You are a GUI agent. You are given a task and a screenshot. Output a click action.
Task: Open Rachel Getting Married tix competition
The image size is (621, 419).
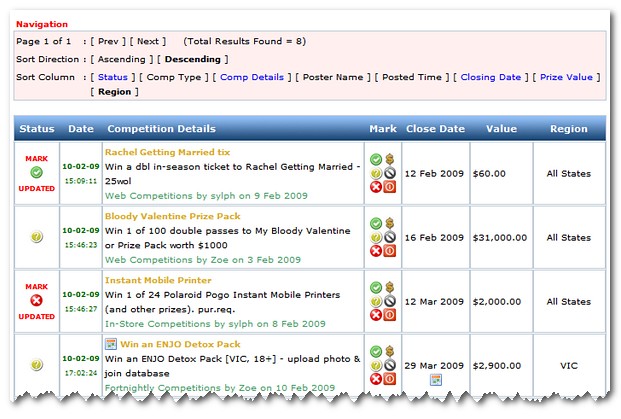(x=168, y=152)
